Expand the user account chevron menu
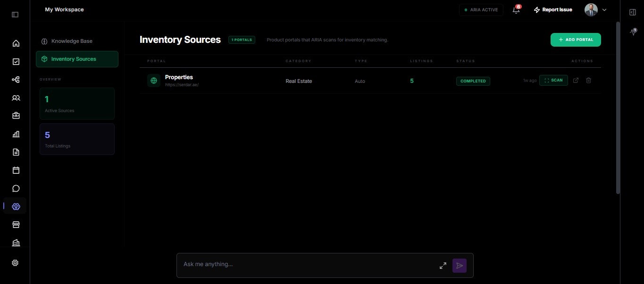The image size is (644, 284). (603, 9)
